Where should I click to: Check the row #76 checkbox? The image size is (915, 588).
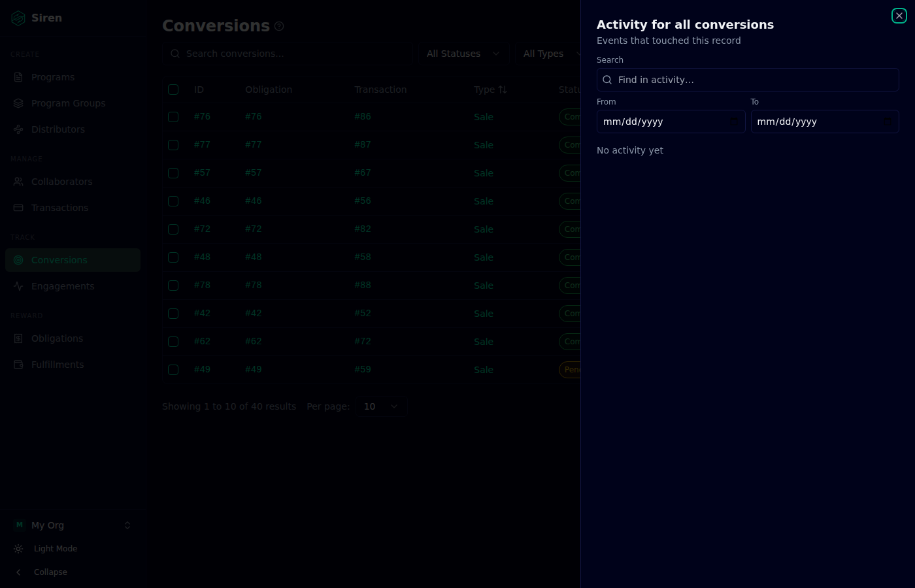coord(173,117)
